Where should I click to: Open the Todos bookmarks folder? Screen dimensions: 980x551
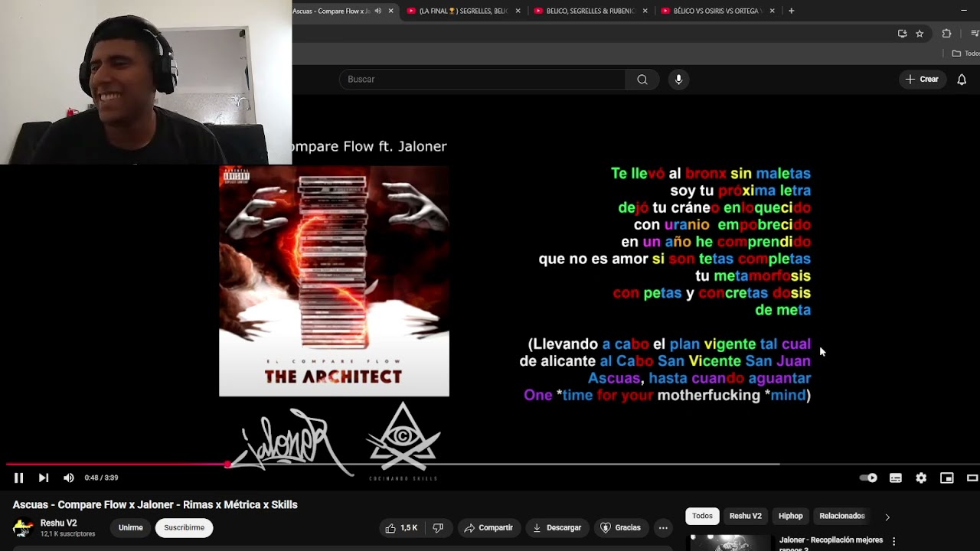[x=966, y=54]
